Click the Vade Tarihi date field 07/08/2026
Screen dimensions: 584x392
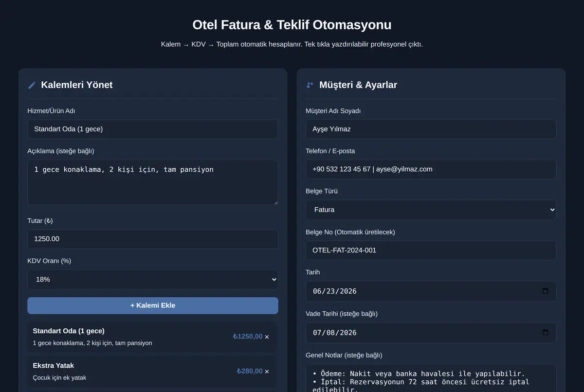point(431,333)
